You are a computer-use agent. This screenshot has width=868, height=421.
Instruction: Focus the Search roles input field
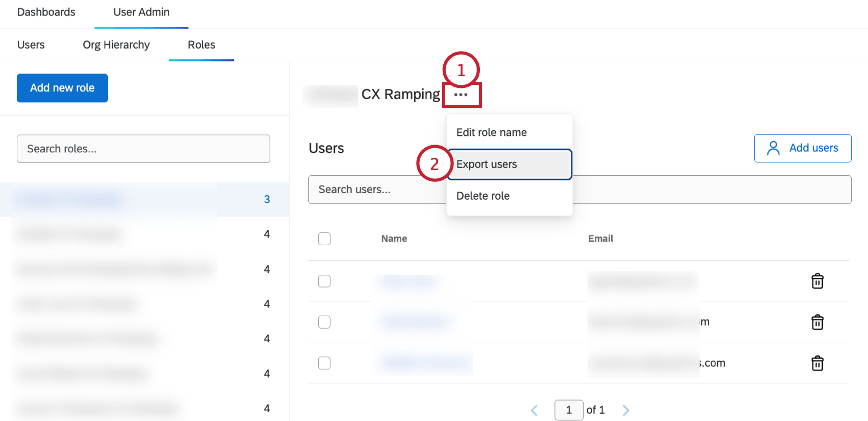coord(143,149)
